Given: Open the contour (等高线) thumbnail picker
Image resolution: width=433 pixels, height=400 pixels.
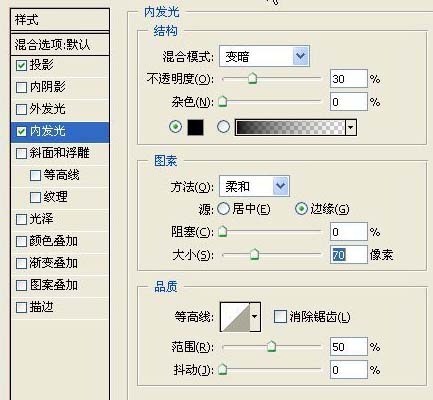Looking at the screenshot, I should point(235,317).
